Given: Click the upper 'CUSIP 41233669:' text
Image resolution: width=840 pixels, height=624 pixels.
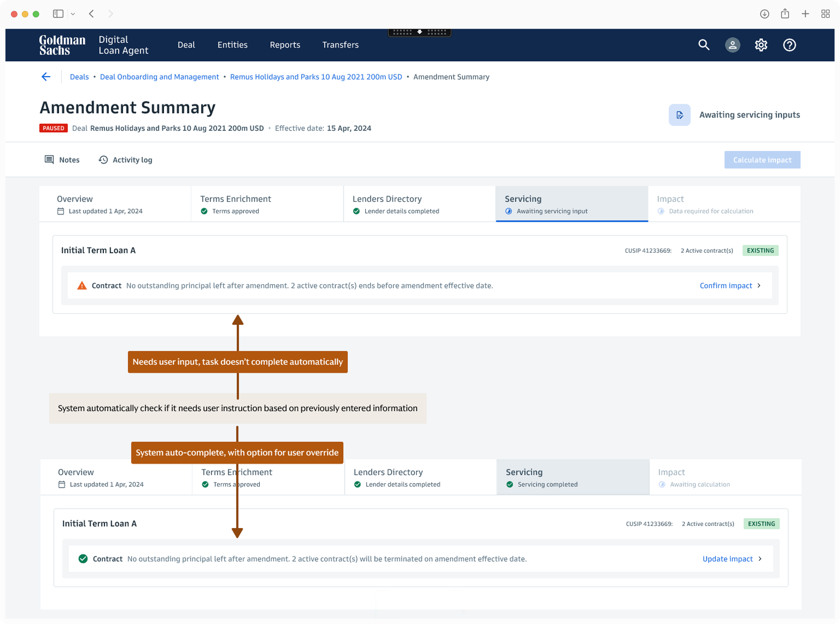Looking at the screenshot, I should click(x=648, y=250).
